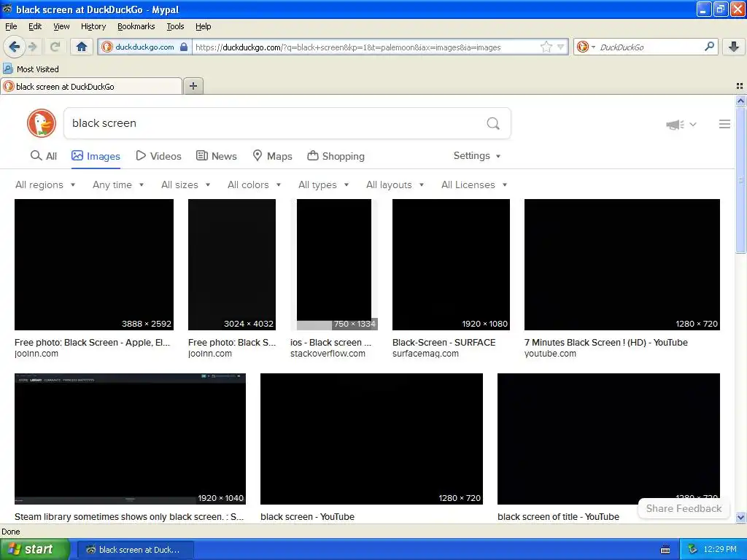Click the Mypal taskbar button
The width and height of the screenshot is (747, 560).
tap(135, 550)
